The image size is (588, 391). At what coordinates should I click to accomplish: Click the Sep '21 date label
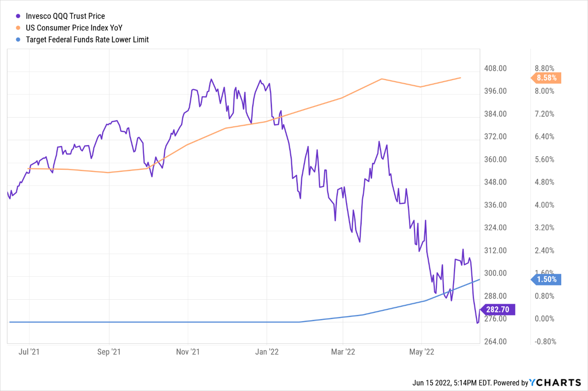(x=109, y=352)
